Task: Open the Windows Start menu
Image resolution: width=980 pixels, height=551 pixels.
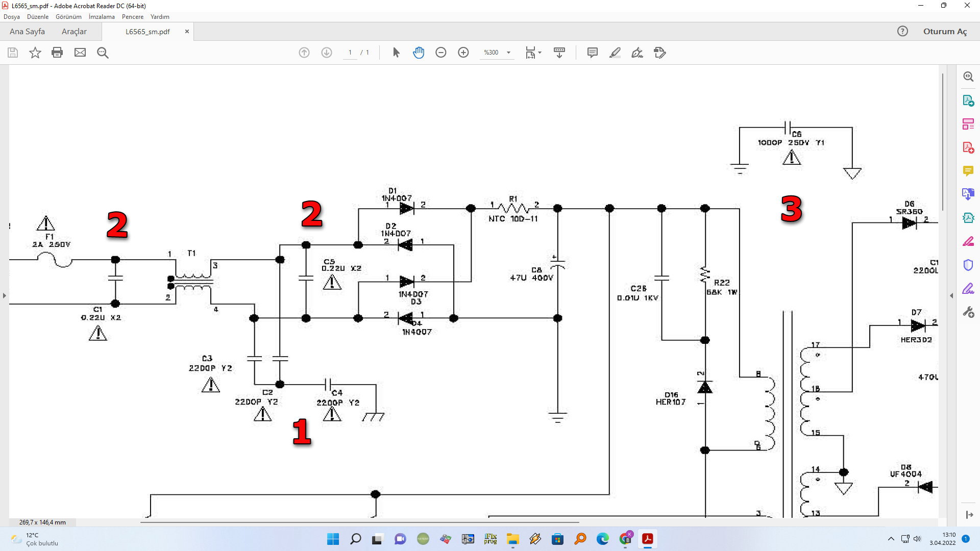Action: pyautogui.click(x=333, y=539)
